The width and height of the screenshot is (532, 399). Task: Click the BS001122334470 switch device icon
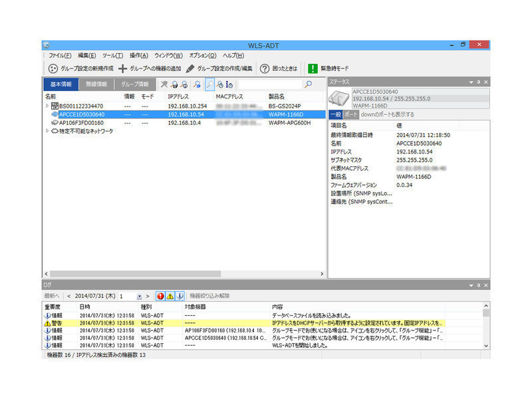[55, 106]
